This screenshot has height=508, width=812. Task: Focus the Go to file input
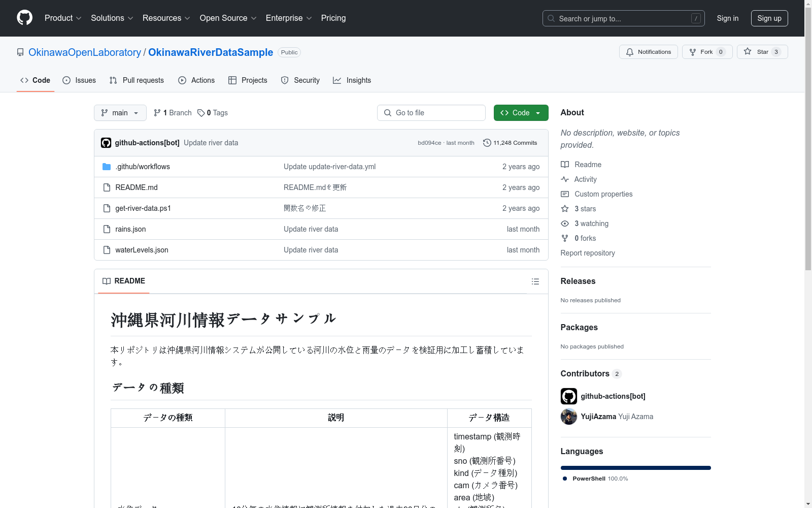pyautogui.click(x=431, y=113)
